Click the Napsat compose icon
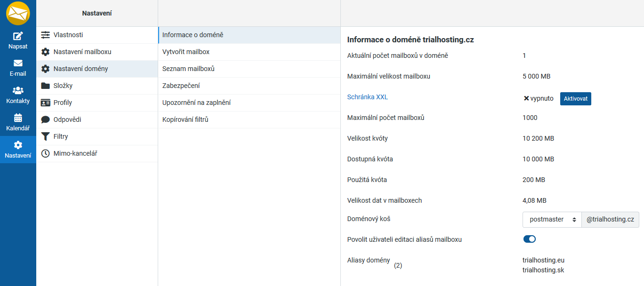Screen dimensions: 644x286 pyautogui.click(x=18, y=36)
